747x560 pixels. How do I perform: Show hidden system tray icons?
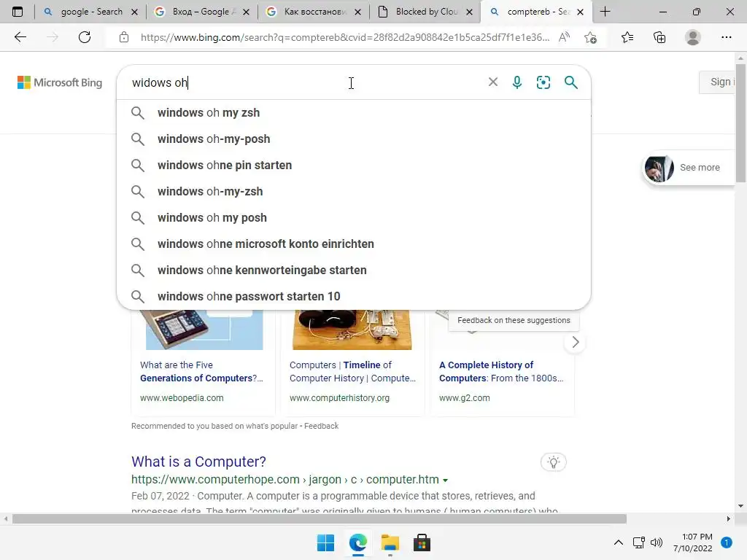pyautogui.click(x=618, y=542)
